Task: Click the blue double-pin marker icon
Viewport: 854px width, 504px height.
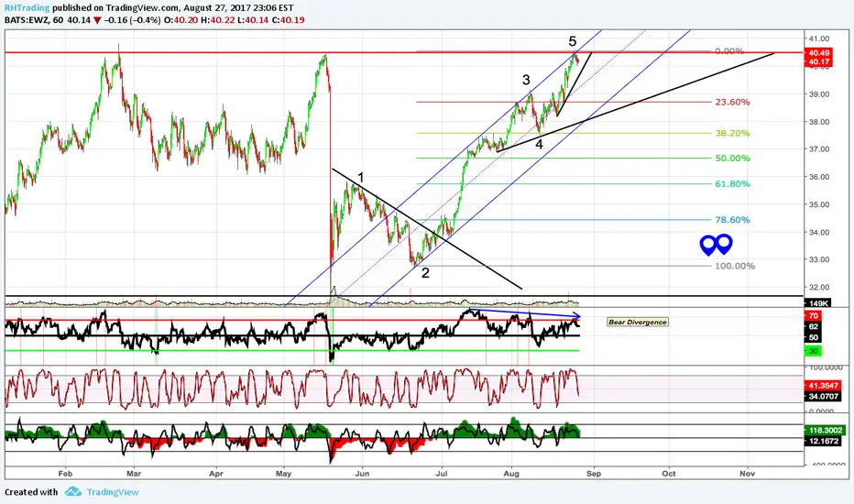Action: click(x=717, y=245)
